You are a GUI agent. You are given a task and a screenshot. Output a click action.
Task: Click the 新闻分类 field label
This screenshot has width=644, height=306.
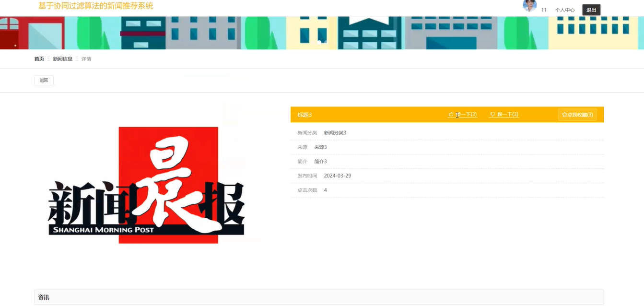[x=307, y=133]
